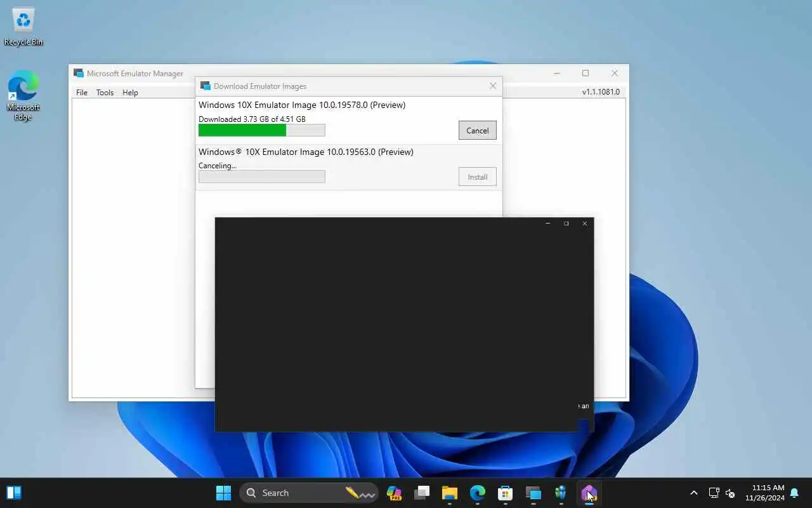
Task: Click 'Downloaded 3.73 GB of 4.51 GB' status
Action: (252, 119)
